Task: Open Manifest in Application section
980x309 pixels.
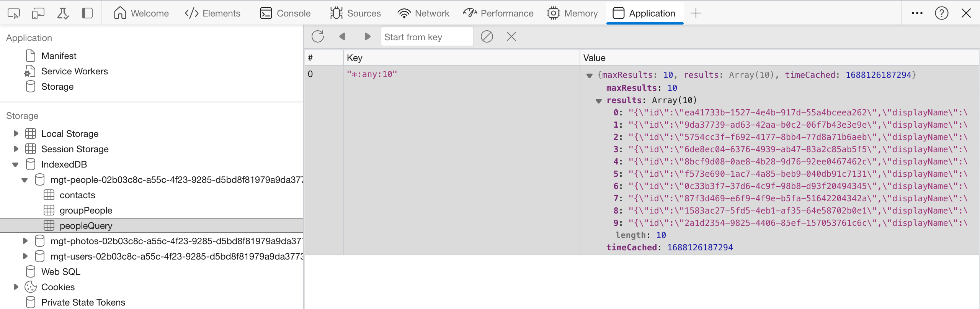Action: [x=59, y=56]
